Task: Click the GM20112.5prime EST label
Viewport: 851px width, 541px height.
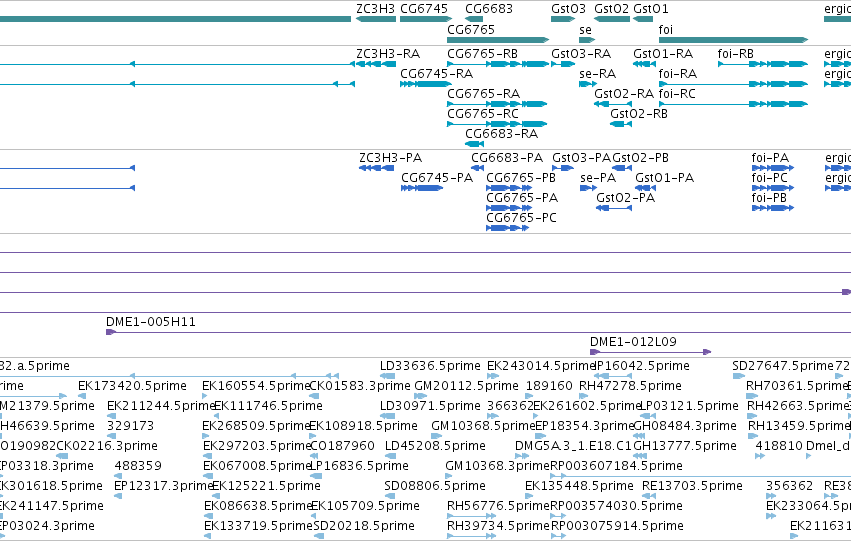Action: pos(466,386)
